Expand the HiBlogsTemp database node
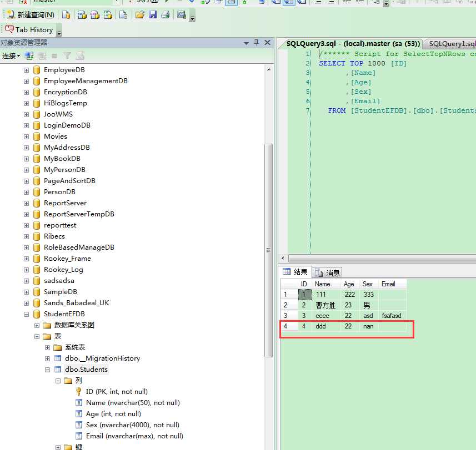This screenshot has width=476, height=450. tap(27, 103)
